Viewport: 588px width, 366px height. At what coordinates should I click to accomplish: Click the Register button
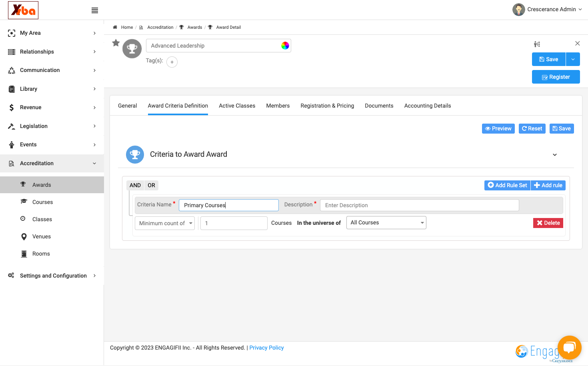[556, 77]
